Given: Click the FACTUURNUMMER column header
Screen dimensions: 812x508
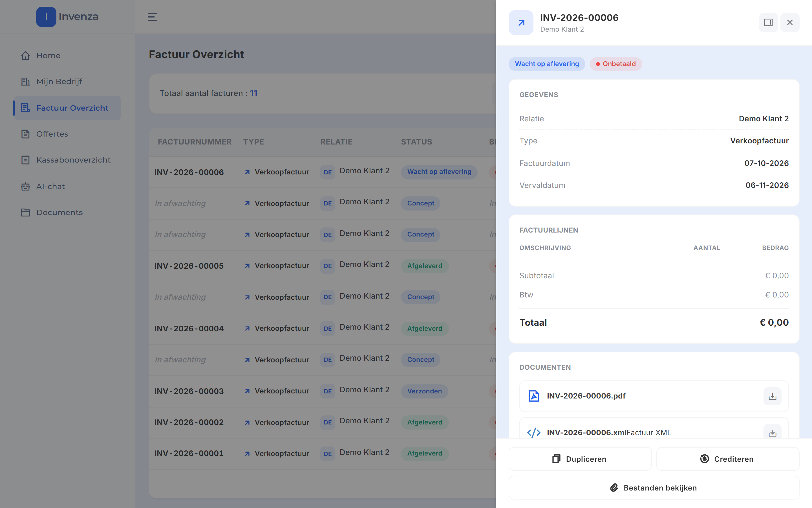Looking at the screenshot, I should 195,142.
